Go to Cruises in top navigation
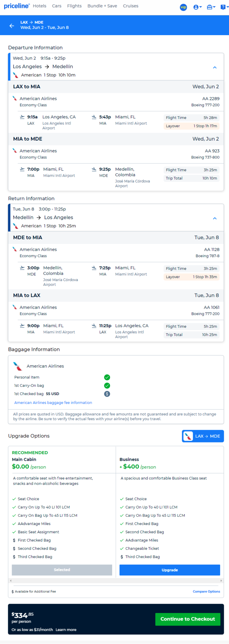Viewport: 229px width, 644px height. point(131,6)
